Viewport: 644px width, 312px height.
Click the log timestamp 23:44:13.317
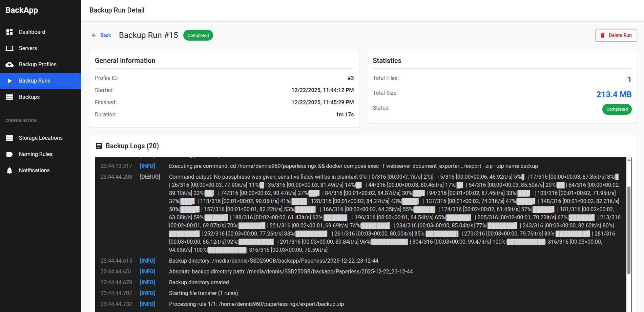click(116, 166)
